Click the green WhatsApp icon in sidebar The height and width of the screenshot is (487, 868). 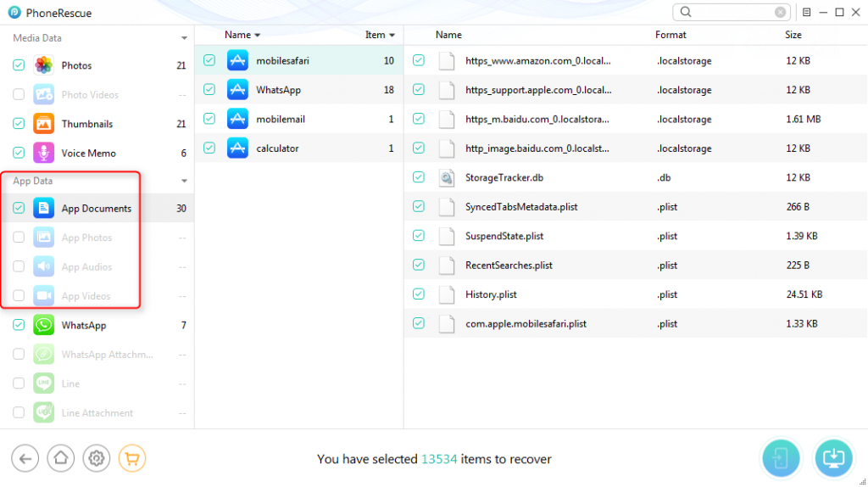coord(43,325)
